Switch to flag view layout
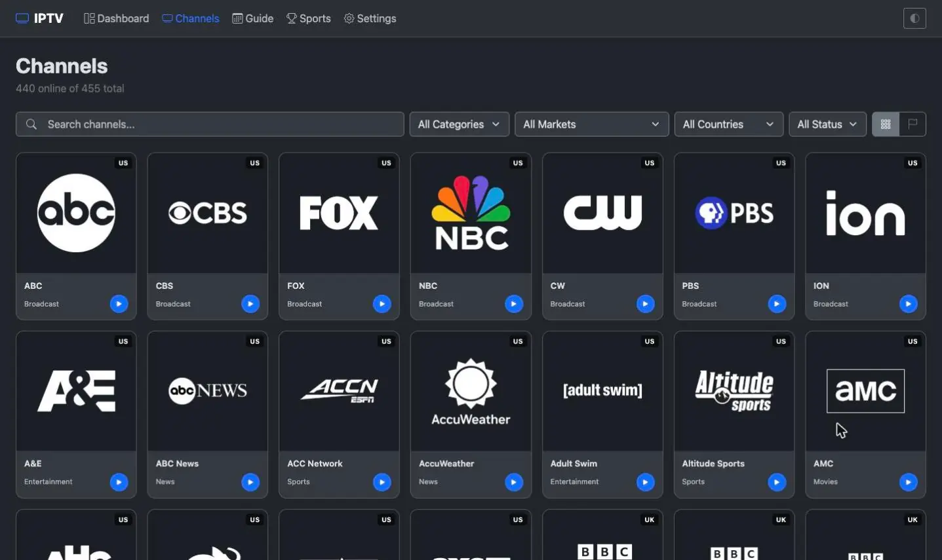The height and width of the screenshot is (560, 942). tap(913, 124)
